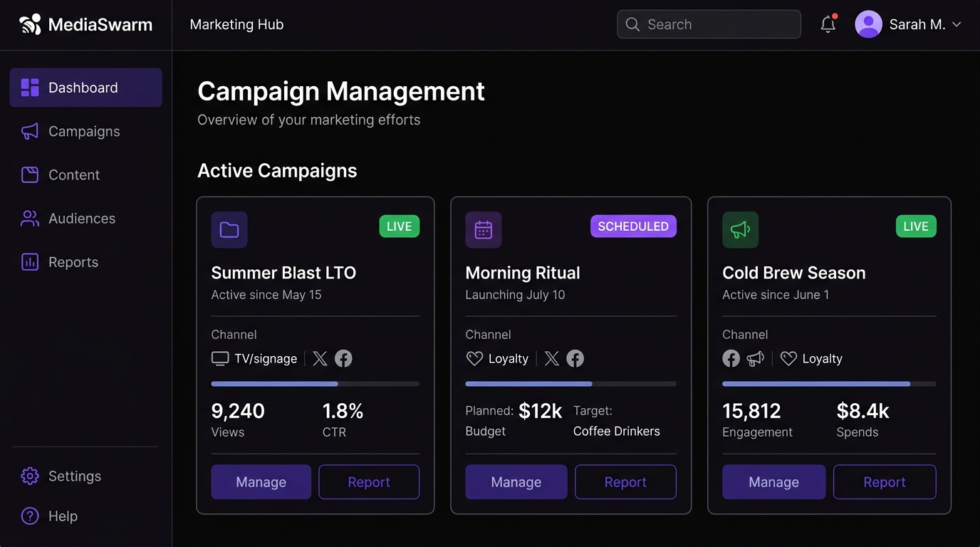The height and width of the screenshot is (547, 980).
Task: Click the Cold Brew Season title
Action: [794, 273]
